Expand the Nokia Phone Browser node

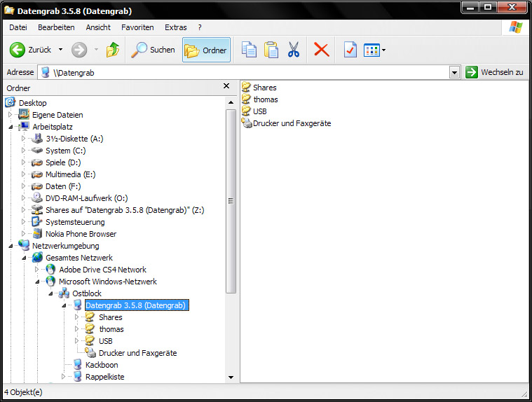pos(23,234)
